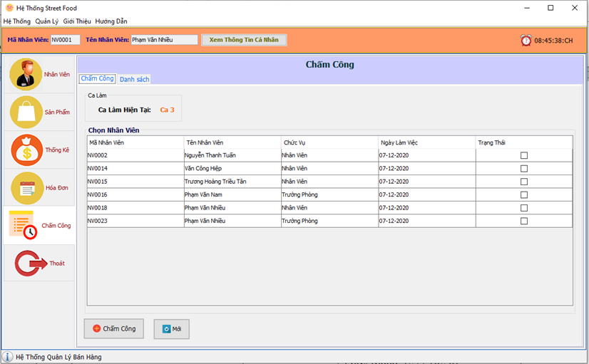Select the NV0015 cell

135,182
